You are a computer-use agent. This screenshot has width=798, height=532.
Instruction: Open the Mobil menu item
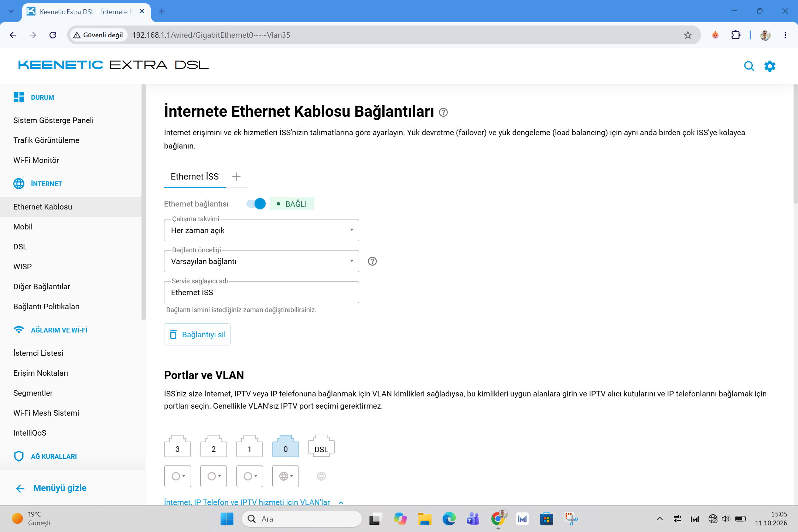(x=23, y=227)
